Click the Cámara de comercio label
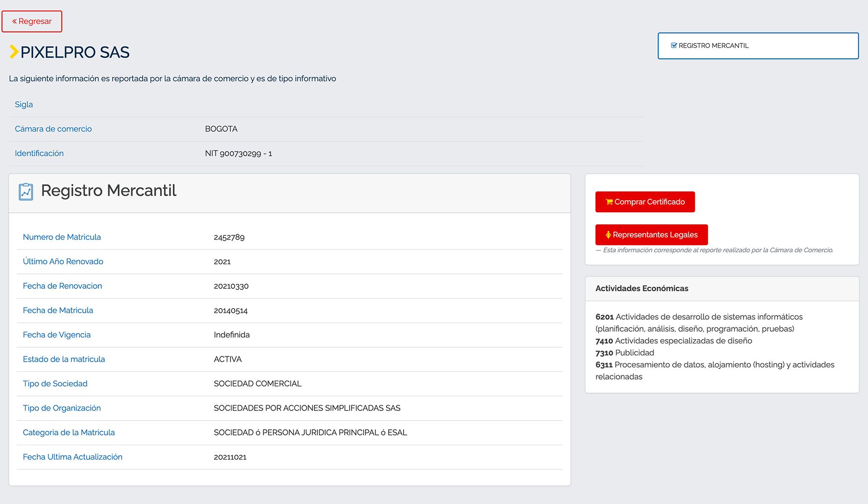This screenshot has height=504, width=868. click(x=53, y=129)
